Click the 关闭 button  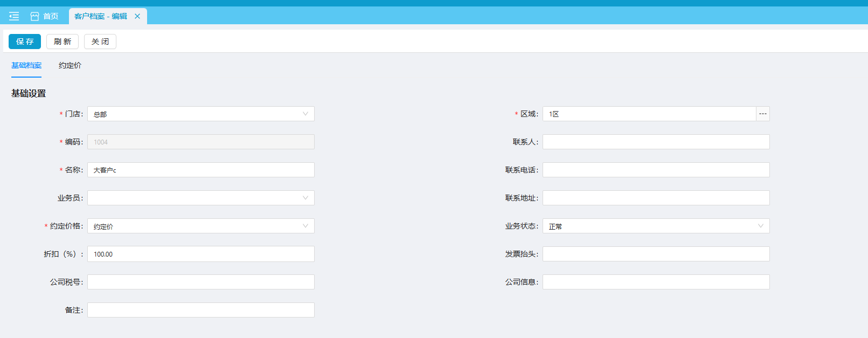coord(100,42)
